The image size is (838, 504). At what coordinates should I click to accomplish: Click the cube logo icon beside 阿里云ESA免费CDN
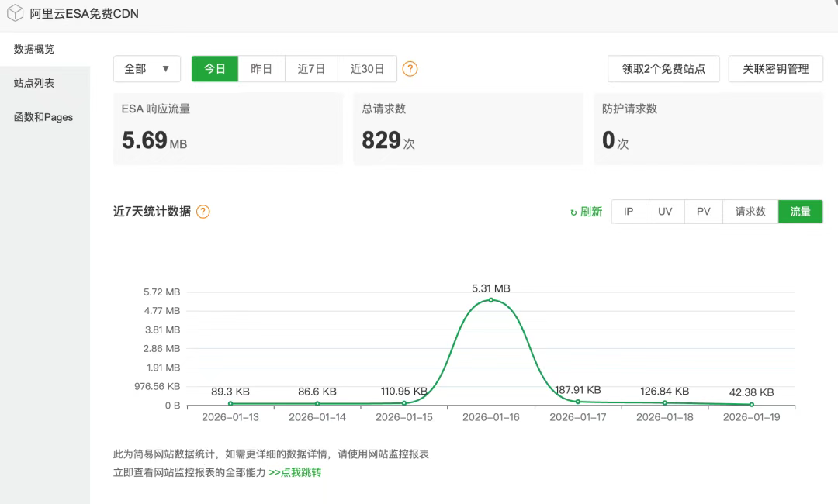coord(15,14)
